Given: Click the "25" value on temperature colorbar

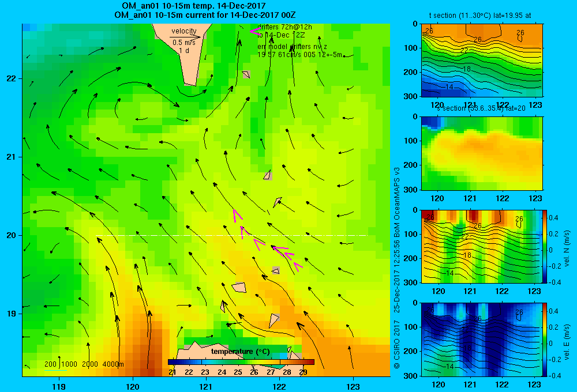Looking at the screenshot, I should 238,372.
